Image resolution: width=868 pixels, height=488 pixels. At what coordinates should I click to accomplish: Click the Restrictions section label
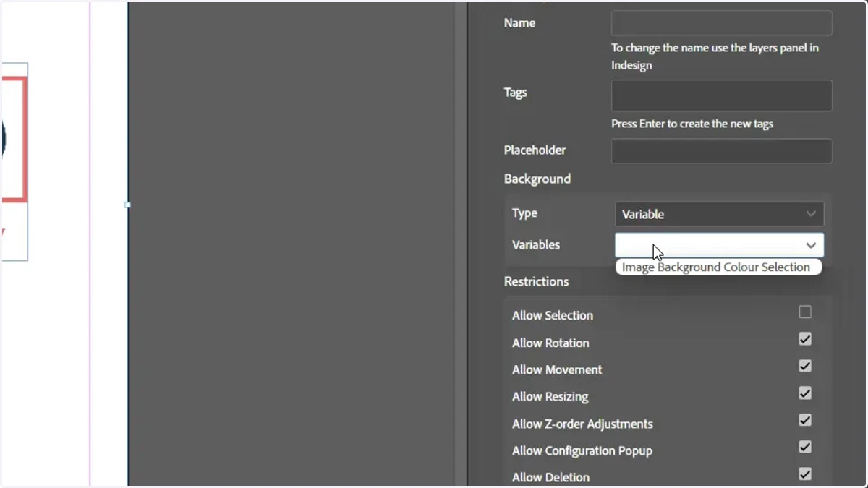[536, 281]
